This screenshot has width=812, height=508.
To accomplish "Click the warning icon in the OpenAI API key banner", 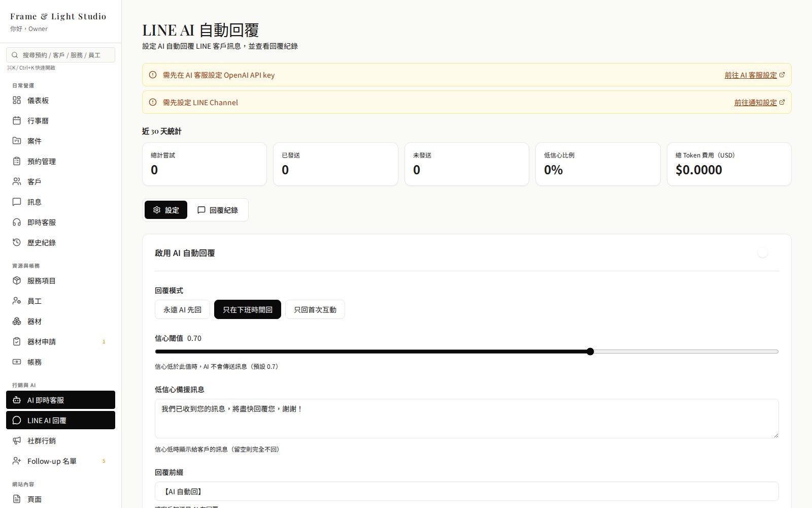I will (153, 75).
